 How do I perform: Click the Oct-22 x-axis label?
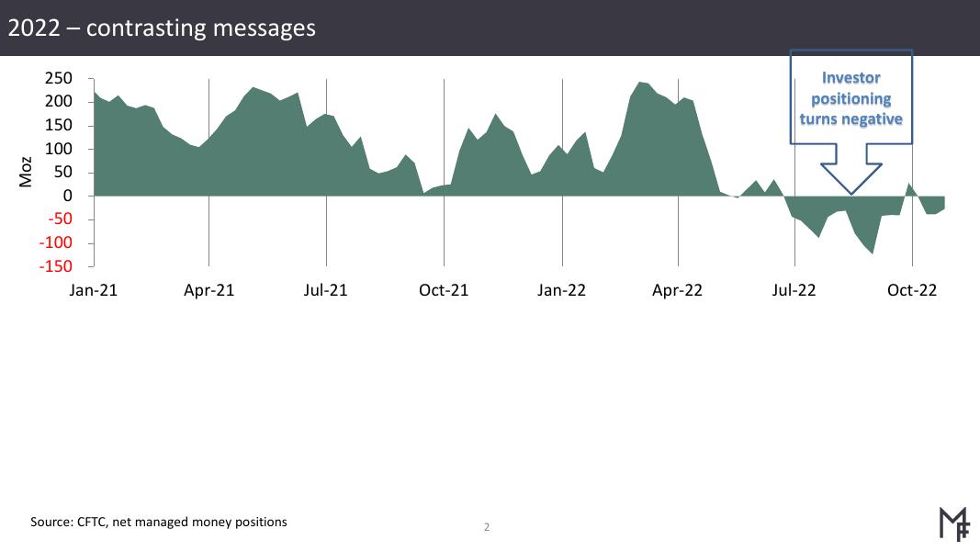[912, 290]
